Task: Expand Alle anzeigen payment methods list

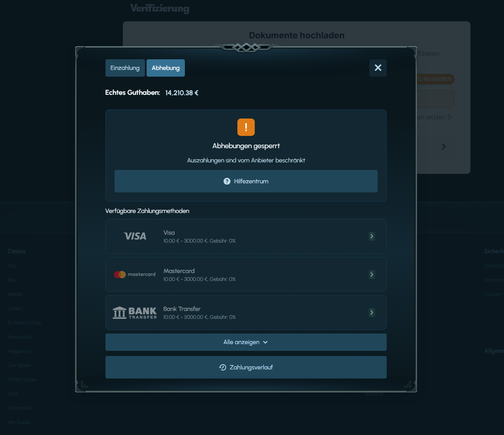Action: 246,342
